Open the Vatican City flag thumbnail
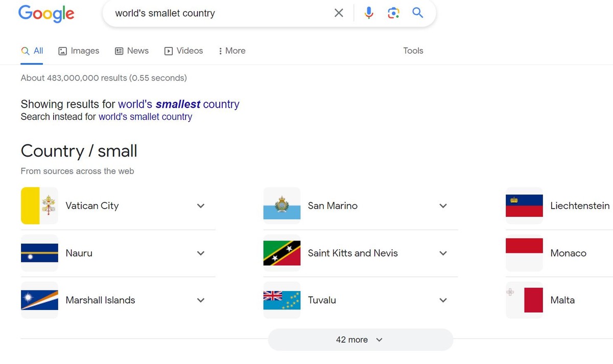This screenshot has height=364, width=613. (x=39, y=206)
